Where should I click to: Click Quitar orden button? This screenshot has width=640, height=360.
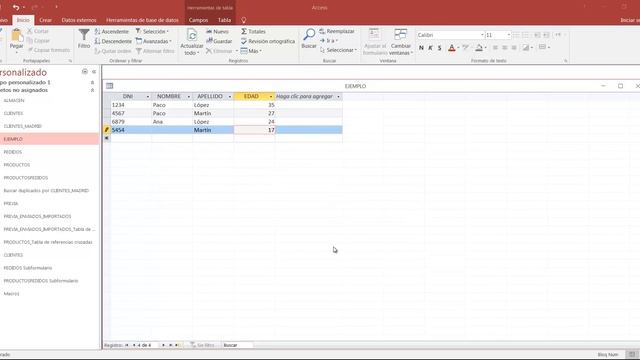tap(113, 51)
